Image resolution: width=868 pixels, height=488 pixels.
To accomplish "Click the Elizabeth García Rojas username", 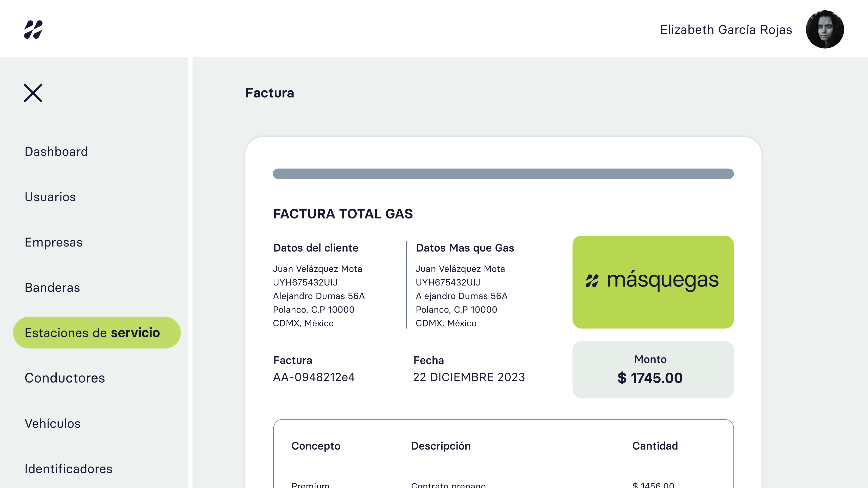I will [x=726, y=30].
